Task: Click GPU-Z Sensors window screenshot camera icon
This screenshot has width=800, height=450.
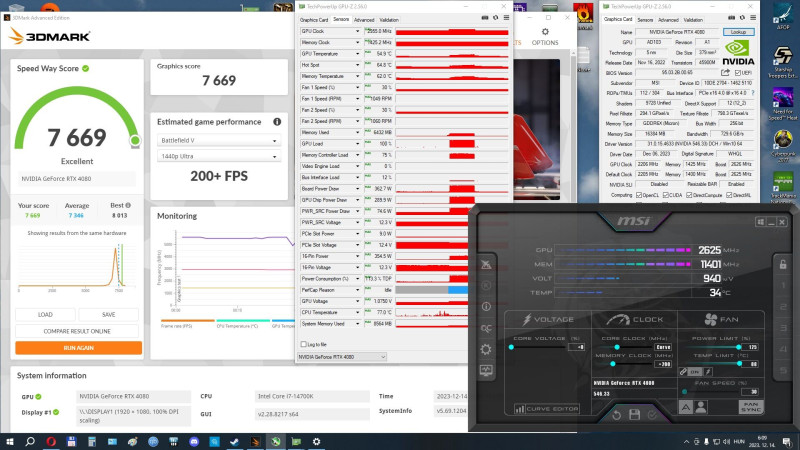Action: (x=485, y=18)
